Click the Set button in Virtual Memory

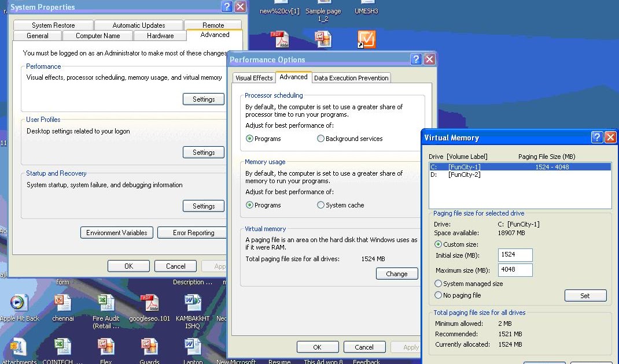pyautogui.click(x=585, y=295)
